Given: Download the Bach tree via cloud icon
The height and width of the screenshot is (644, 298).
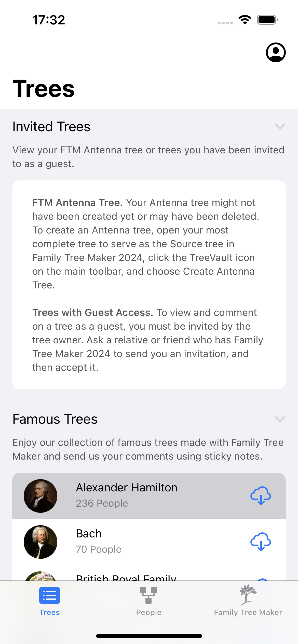Looking at the screenshot, I should click(261, 541).
